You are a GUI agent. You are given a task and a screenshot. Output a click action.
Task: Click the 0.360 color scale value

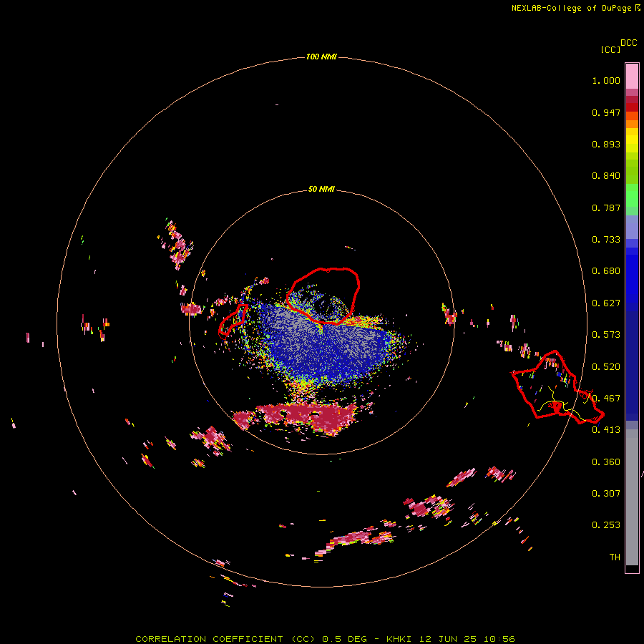coord(606,462)
